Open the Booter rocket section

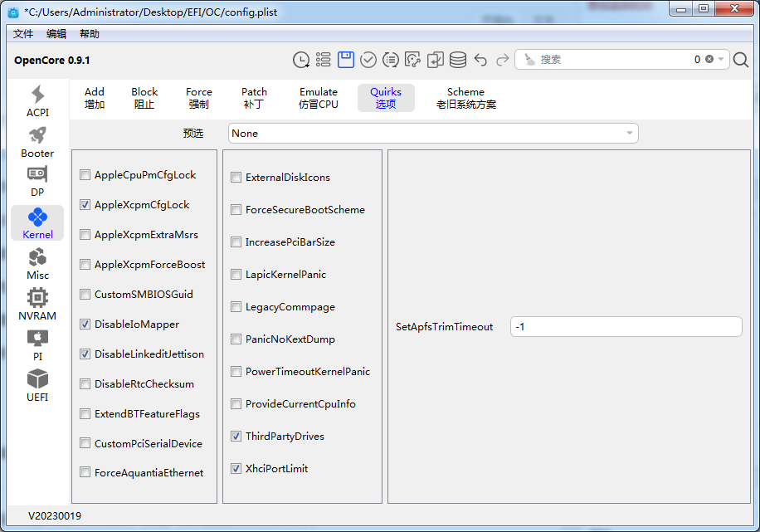pyautogui.click(x=37, y=142)
